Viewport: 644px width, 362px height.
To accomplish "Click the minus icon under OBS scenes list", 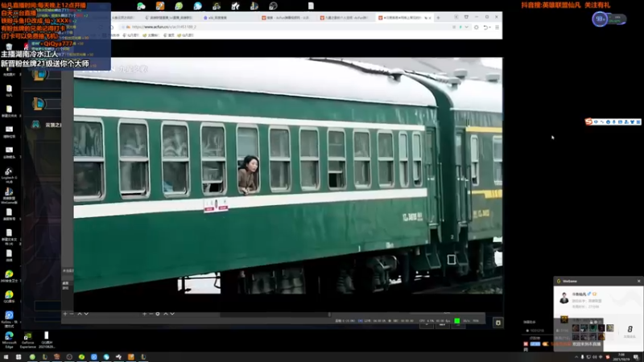I will pos(72,314).
